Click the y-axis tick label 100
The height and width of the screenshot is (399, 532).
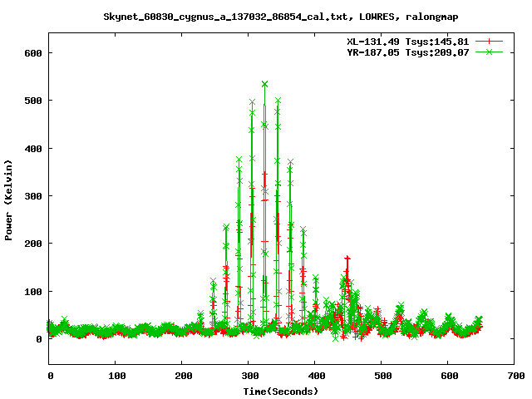pyautogui.click(x=33, y=292)
